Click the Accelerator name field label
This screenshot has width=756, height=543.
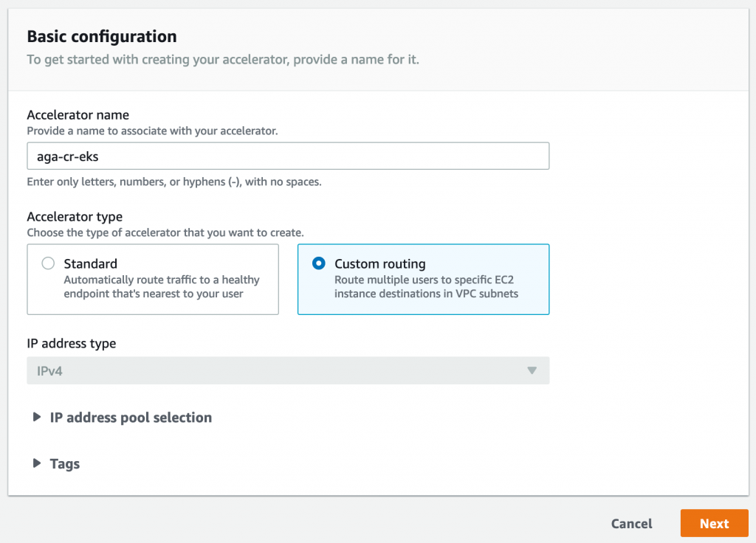pyautogui.click(x=78, y=115)
